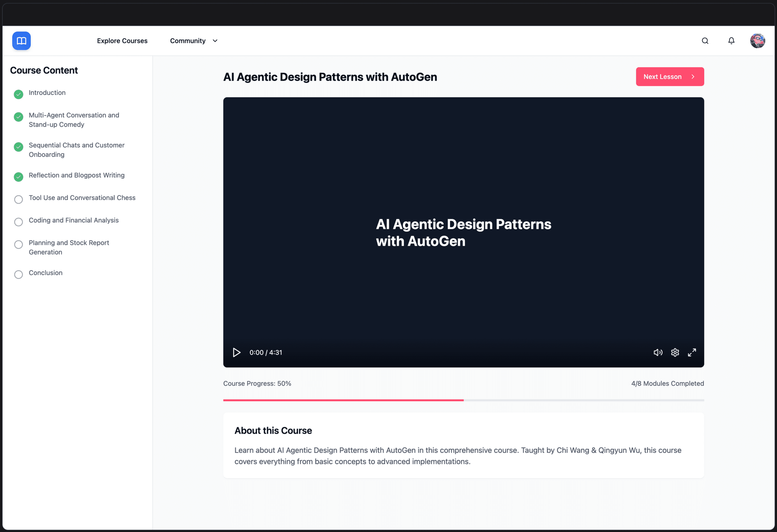The height and width of the screenshot is (532, 777).
Task: Toggle Reflection and Blogpost Writing checkmark
Action: coord(19,177)
